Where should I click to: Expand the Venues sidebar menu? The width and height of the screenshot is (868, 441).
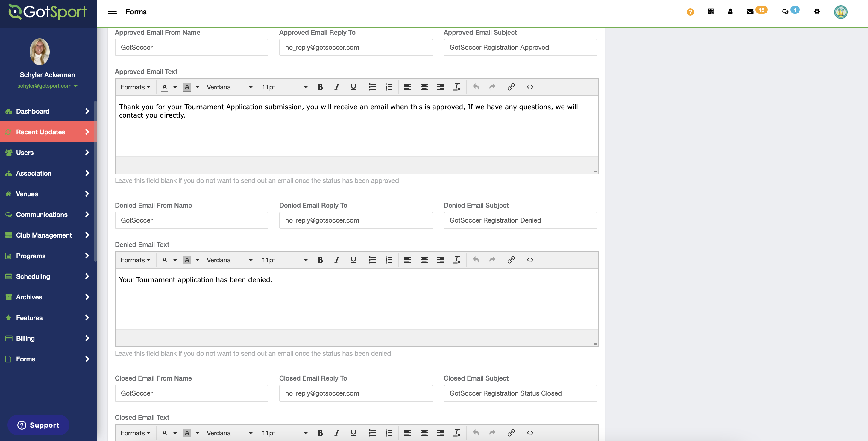click(48, 194)
